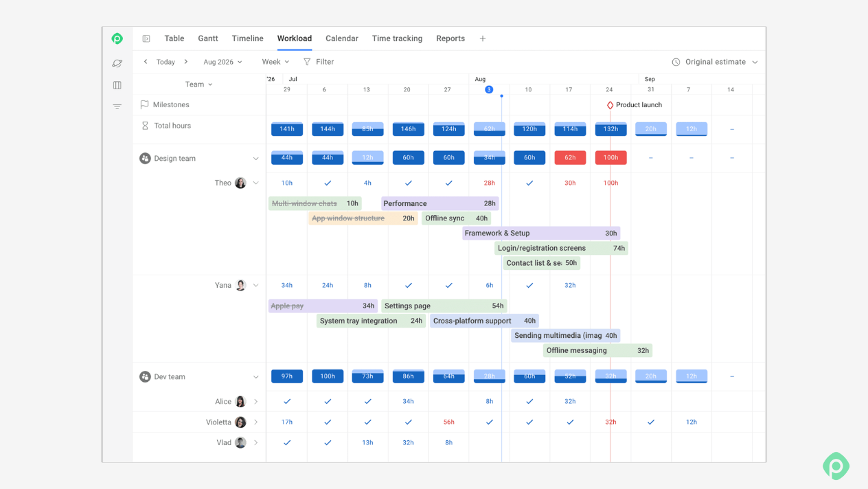The width and height of the screenshot is (868, 489).
Task: Collapse the Dev team section
Action: (255, 377)
